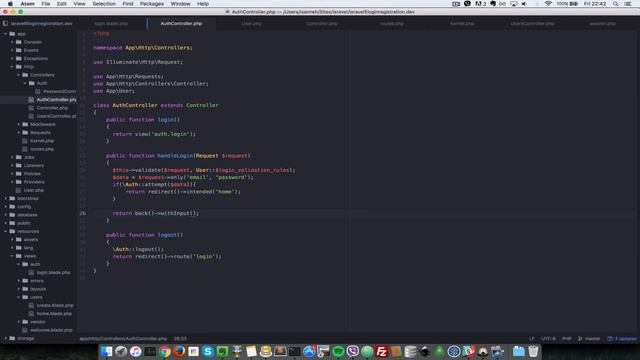Click the PHP grammar selector in status bar
This screenshot has width=640, height=360.
pos(567,339)
